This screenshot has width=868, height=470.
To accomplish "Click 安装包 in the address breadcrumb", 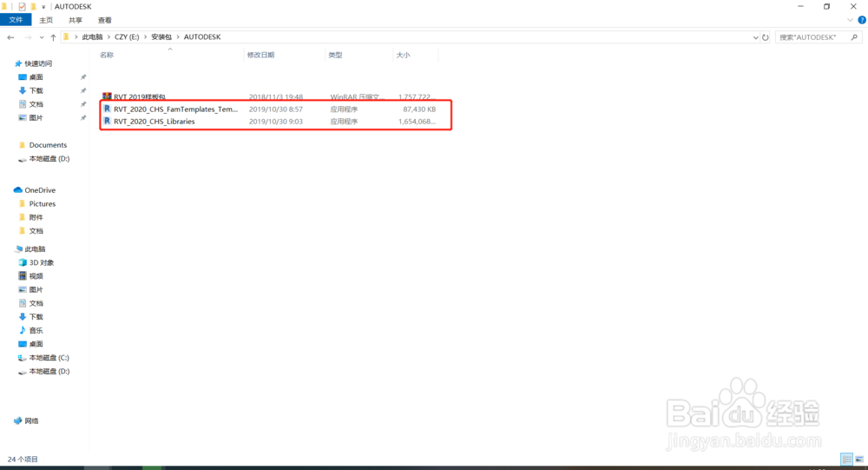I will tap(161, 37).
